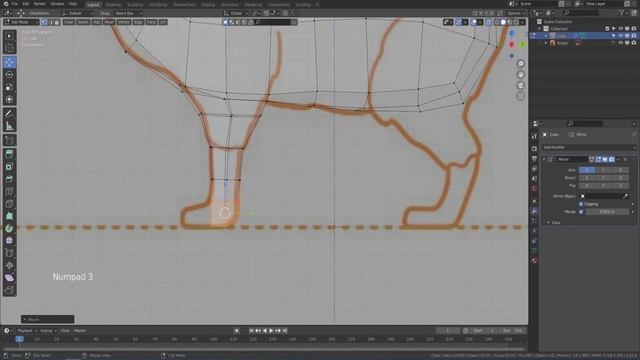
Task: Select the Bevel tool
Action: click(x=9, y=179)
